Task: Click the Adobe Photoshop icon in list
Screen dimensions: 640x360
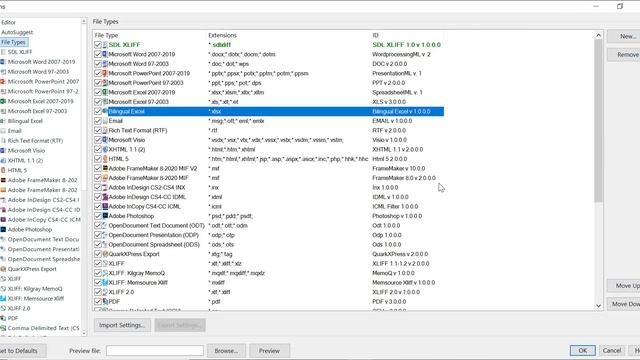Action: click(105, 216)
